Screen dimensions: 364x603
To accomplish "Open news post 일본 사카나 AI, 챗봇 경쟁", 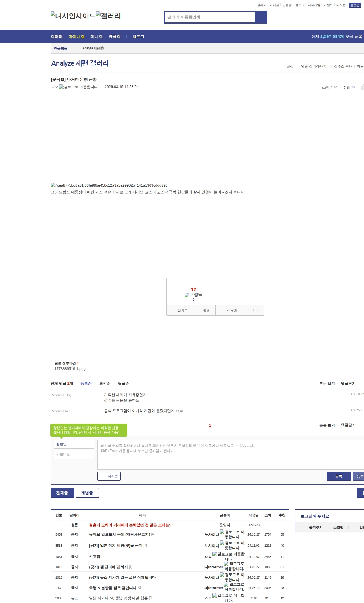I will (118, 598).
